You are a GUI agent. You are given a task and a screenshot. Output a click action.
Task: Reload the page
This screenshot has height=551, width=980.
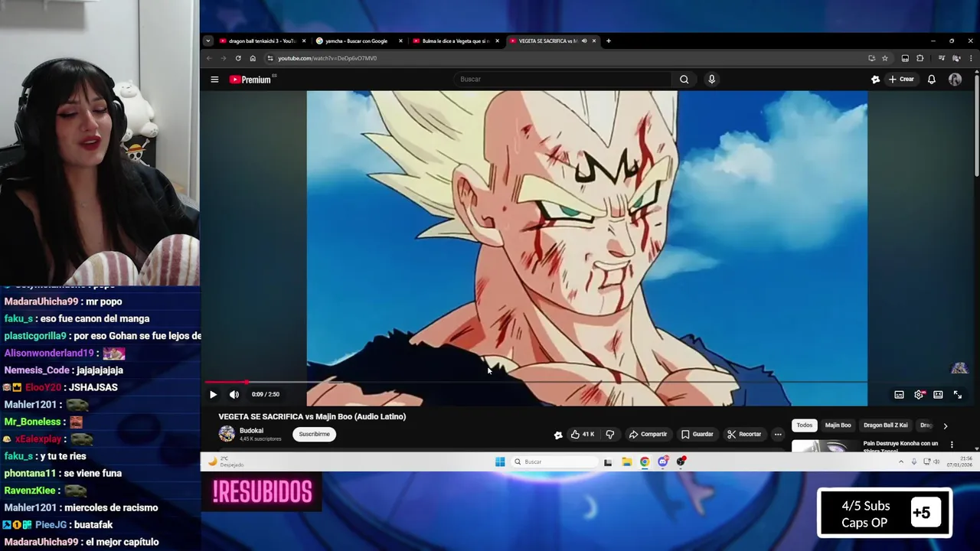coord(238,58)
